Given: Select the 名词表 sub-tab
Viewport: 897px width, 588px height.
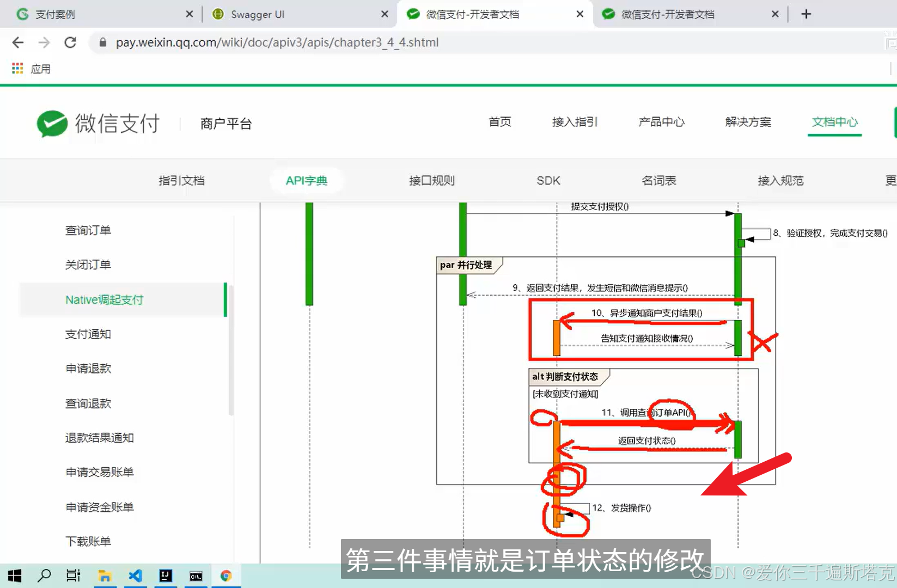Looking at the screenshot, I should (x=659, y=181).
